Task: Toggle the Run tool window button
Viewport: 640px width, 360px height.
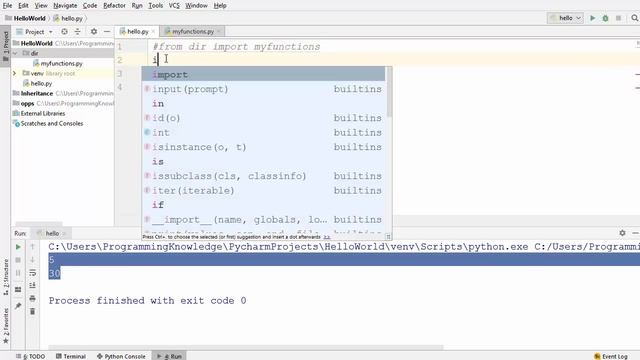Action: 169,356
